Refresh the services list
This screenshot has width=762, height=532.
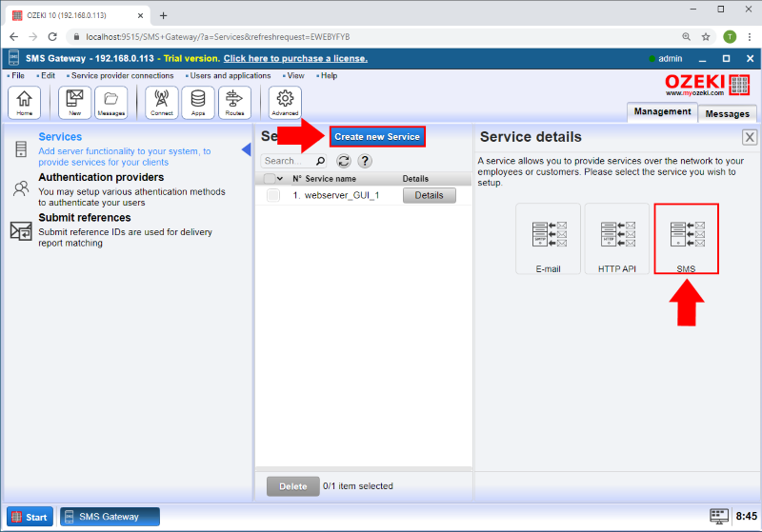pos(344,161)
